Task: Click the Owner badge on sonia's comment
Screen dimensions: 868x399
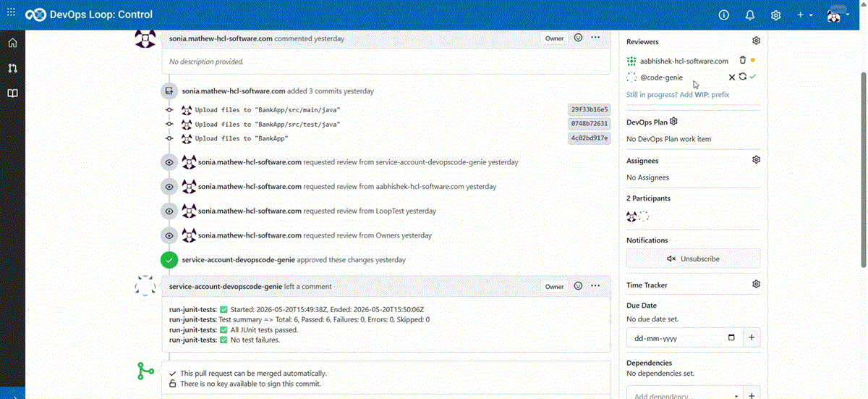Action: point(555,38)
